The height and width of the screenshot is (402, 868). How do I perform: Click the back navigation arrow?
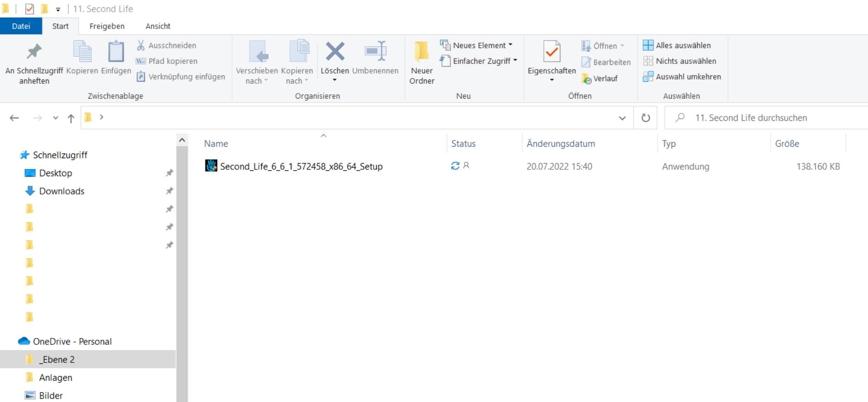14,118
